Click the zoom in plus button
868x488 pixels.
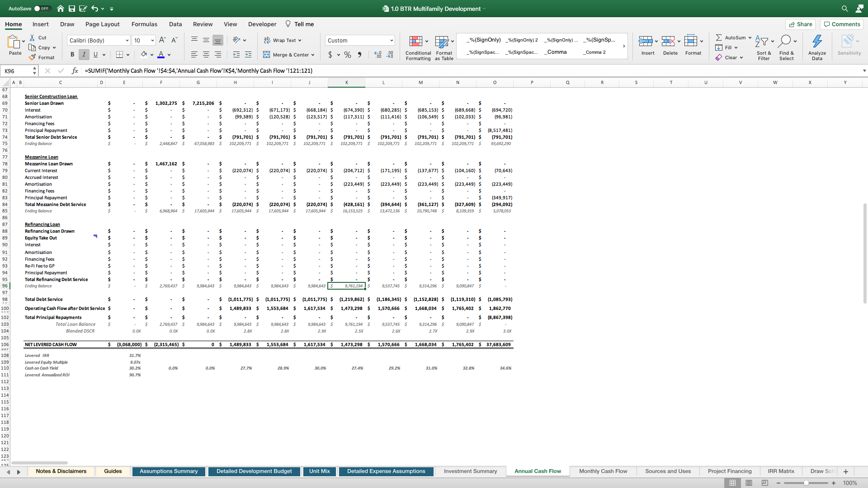tap(834, 483)
